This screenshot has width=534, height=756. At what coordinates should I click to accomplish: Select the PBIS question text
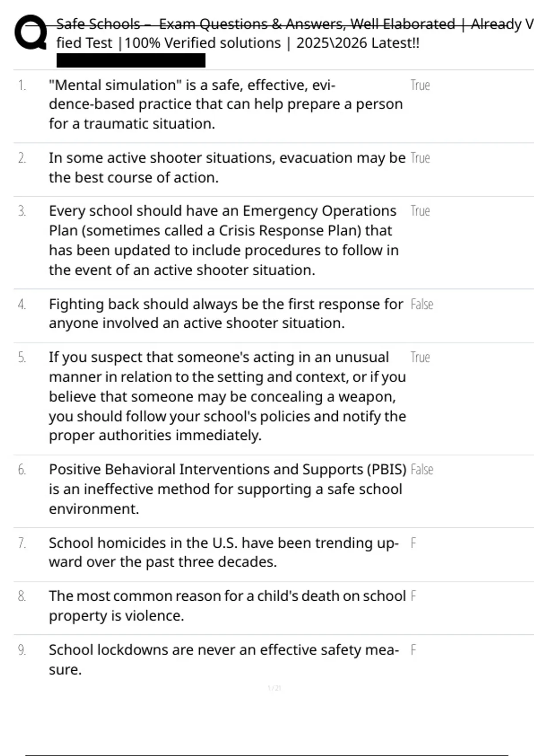pos(227,489)
